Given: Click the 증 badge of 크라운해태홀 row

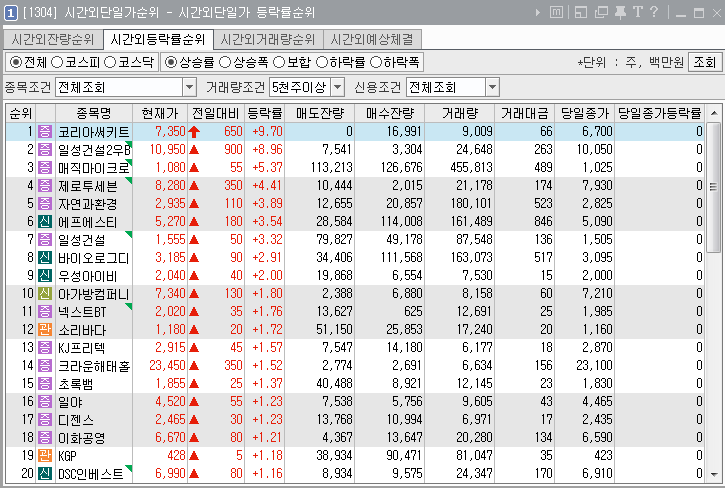Looking at the screenshot, I should [45, 365].
